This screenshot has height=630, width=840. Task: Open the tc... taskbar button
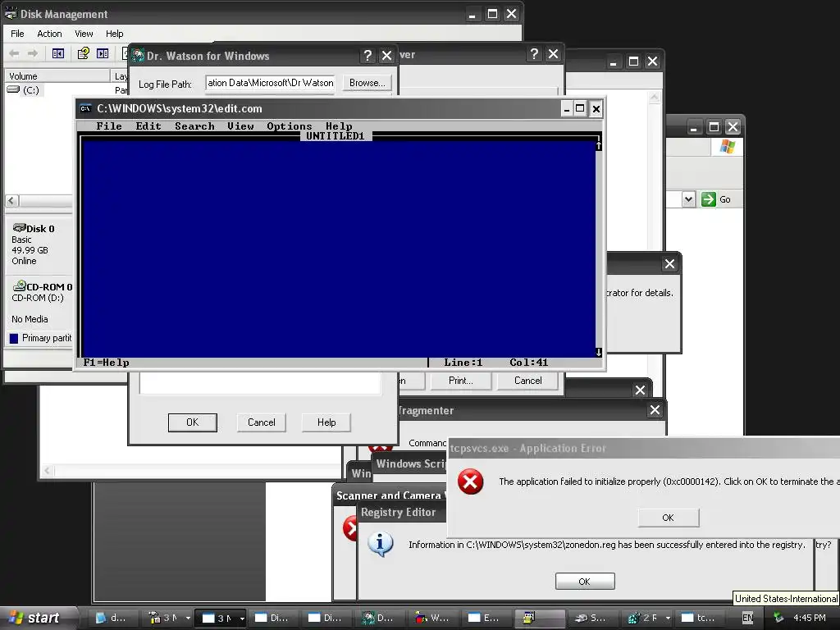point(701,618)
